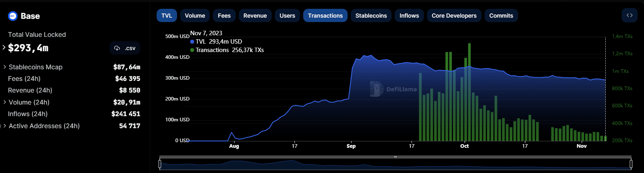The width and height of the screenshot is (644, 173).
Task: Toggle the Revenue chart series
Action: pyautogui.click(x=255, y=16)
